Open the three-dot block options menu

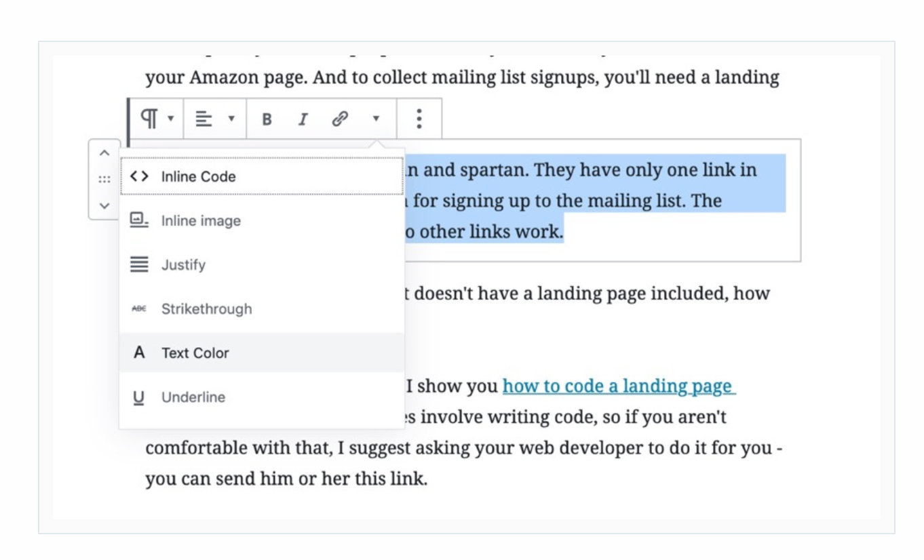[419, 119]
